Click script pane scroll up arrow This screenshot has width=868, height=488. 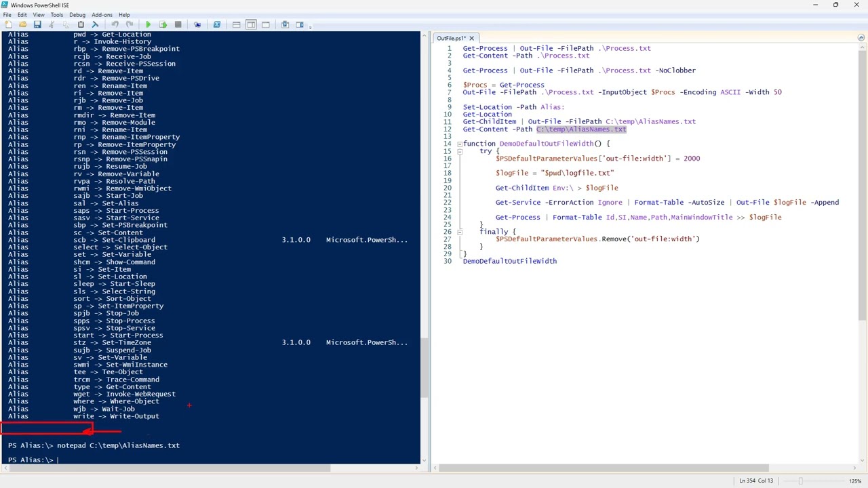[x=863, y=47]
